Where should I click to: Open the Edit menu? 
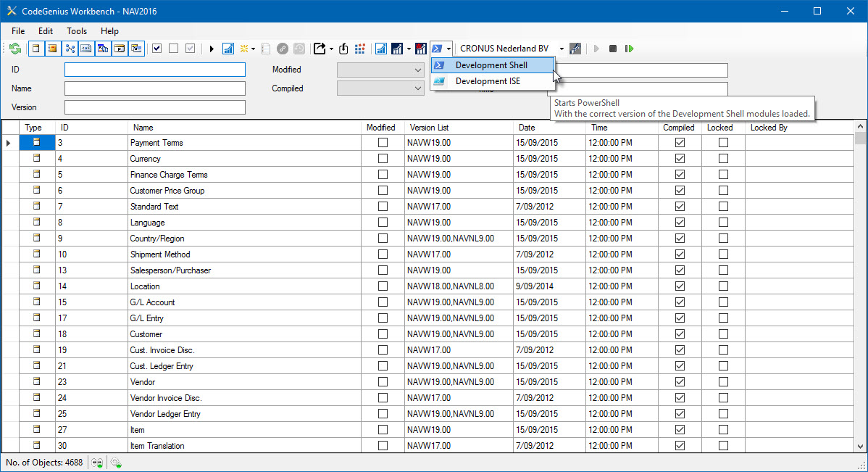coord(46,31)
